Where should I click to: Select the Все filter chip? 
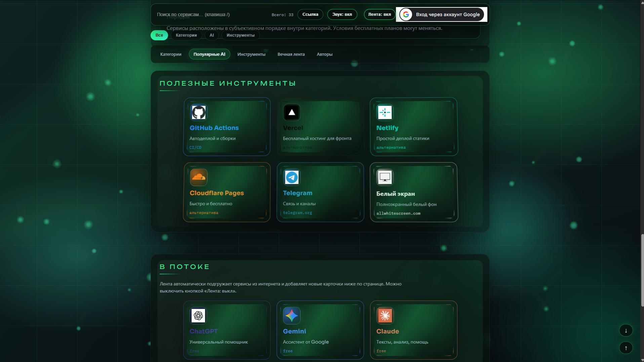coord(159,35)
